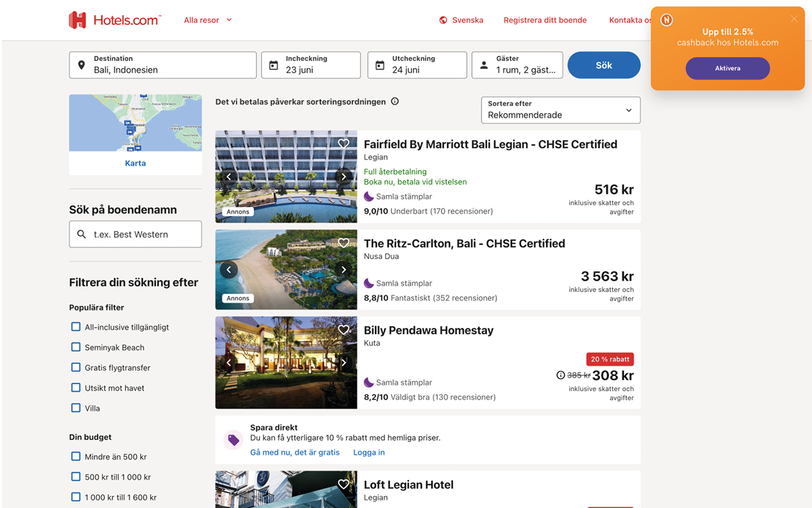Click the search magnifier icon in name search
The image size is (812, 508).
(81, 234)
